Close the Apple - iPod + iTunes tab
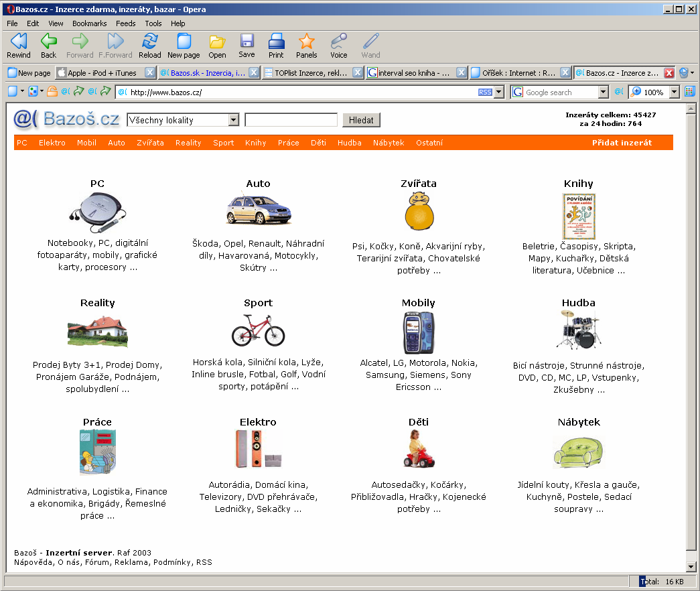This screenshot has height=591, width=700. tap(150, 72)
